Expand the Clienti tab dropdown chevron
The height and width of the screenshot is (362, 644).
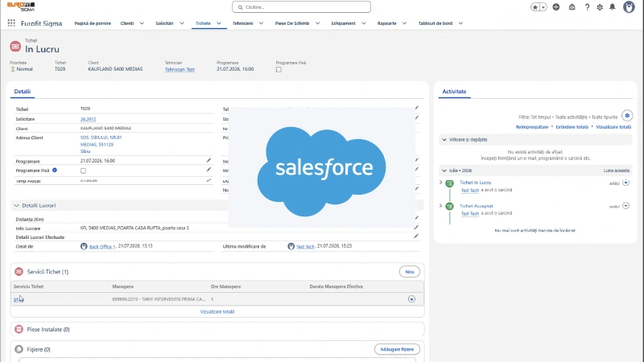(x=142, y=23)
